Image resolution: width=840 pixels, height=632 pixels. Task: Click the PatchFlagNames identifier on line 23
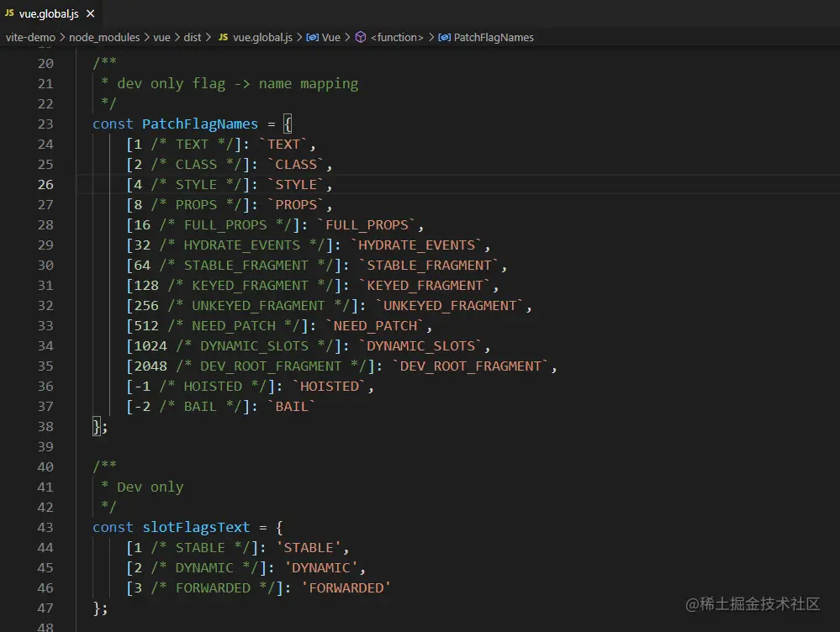tap(200, 124)
